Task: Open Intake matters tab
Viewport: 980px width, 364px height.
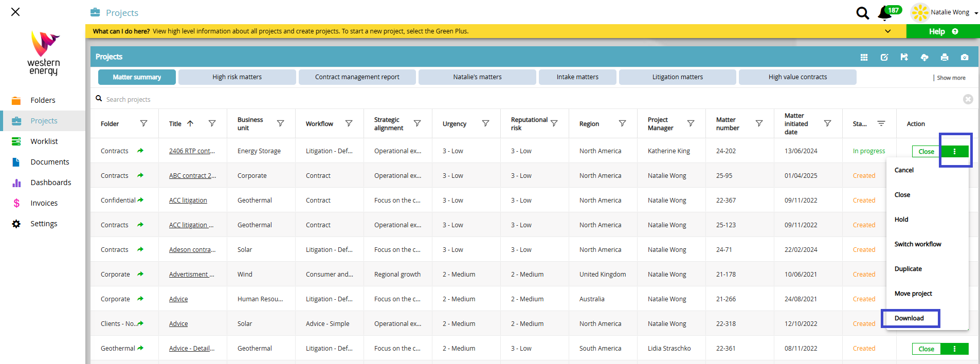Action: click(577, 77)
